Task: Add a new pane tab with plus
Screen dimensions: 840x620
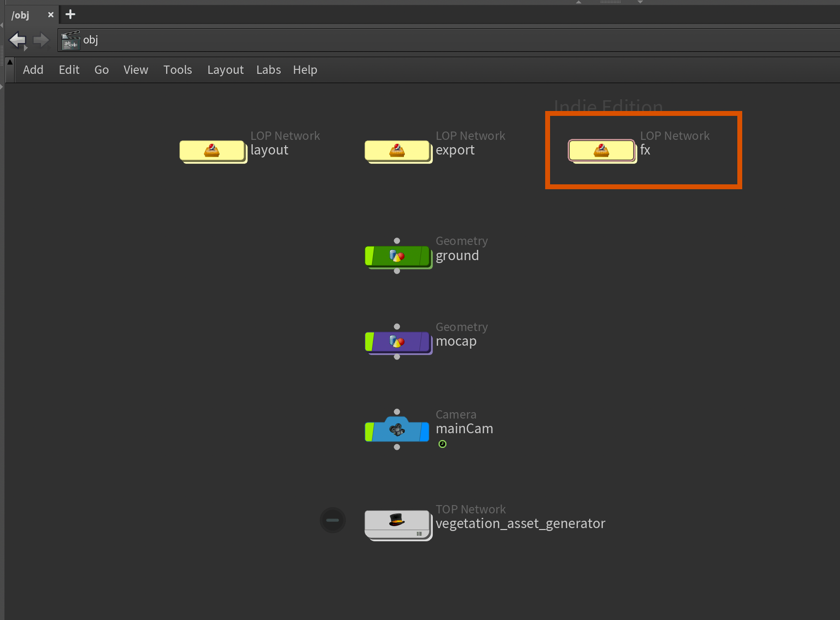Action: click(70, 15)
